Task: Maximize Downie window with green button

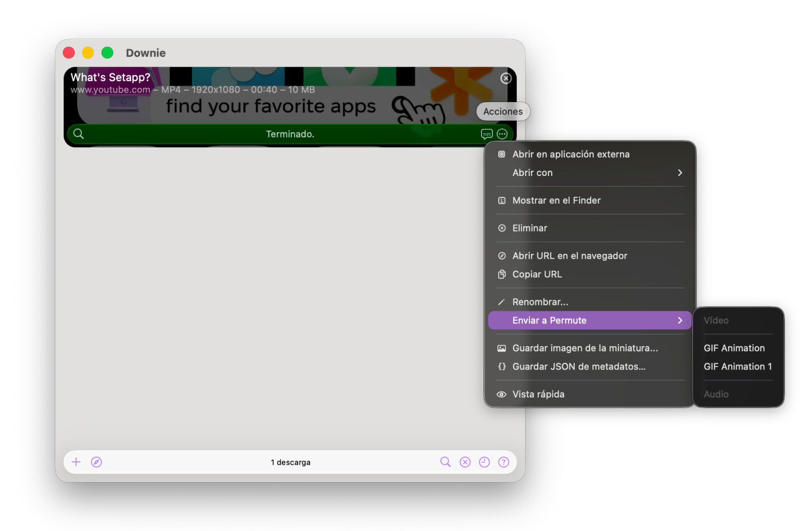Action: coord(107,53)
